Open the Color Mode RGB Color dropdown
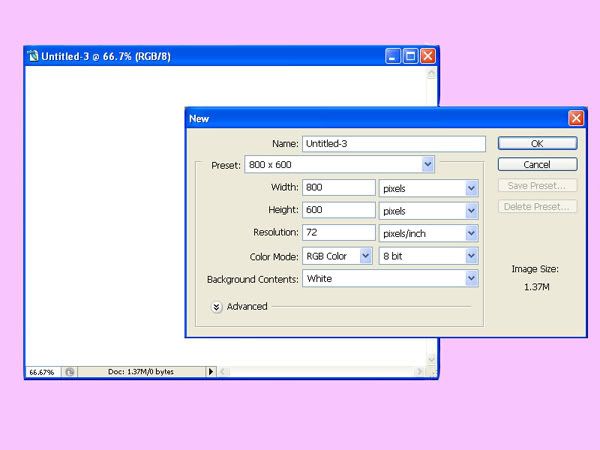 tap(365, 256)
